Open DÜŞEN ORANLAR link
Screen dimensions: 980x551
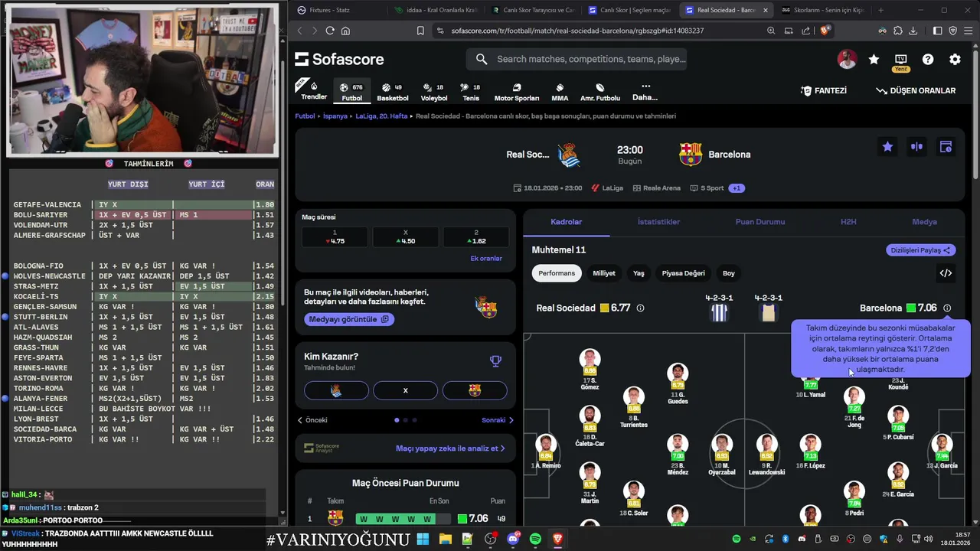pos(916,90)
